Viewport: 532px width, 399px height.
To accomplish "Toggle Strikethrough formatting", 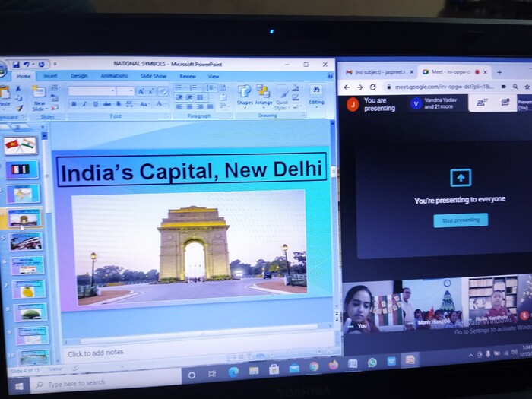I will pos(107,104).
